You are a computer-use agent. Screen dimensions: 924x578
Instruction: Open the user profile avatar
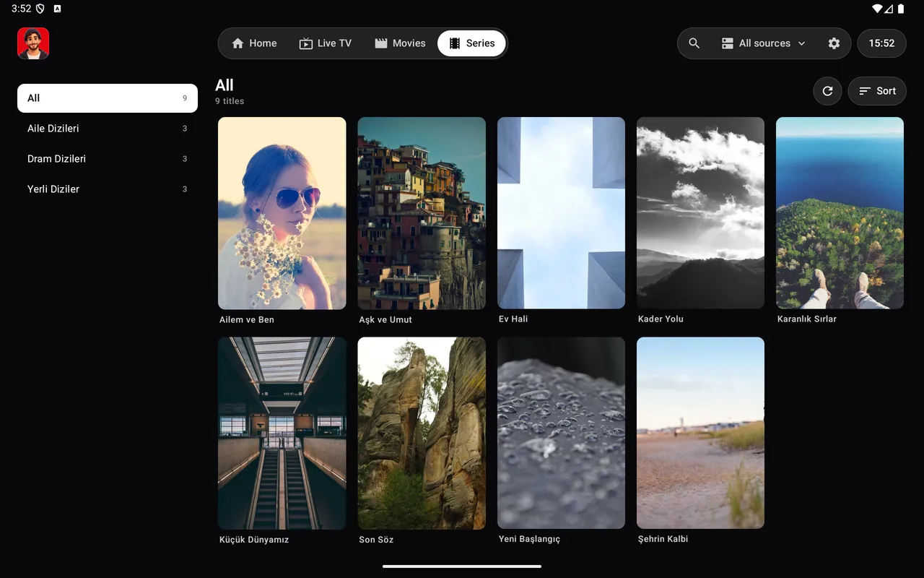click(33, 43)
